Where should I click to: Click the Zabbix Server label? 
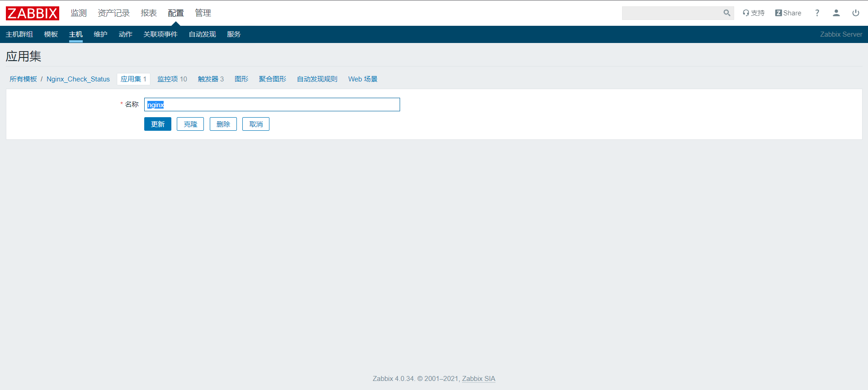[x=841, y=34]
